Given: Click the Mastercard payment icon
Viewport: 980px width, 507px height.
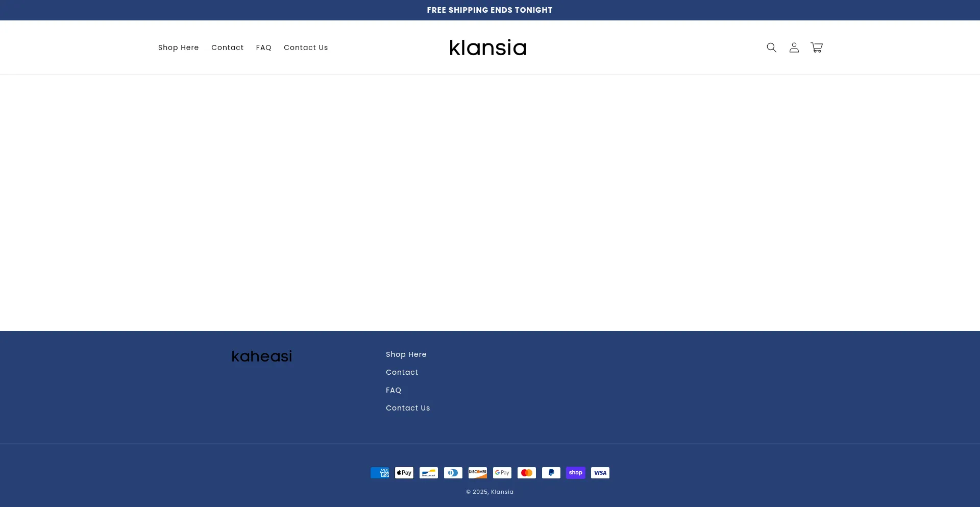Looking at the screenshot, I should coord(527,473).
